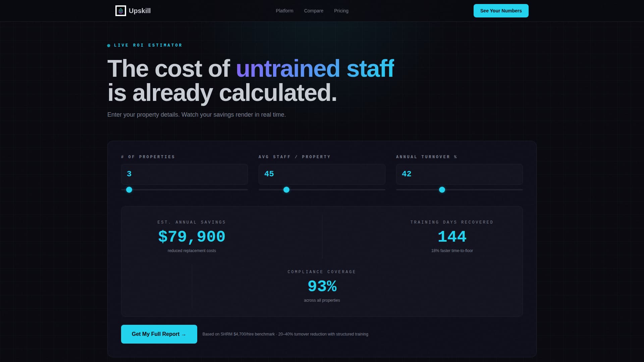Image resolution: width=644 pixels, height=362 pixels.
Task: Open the Compare nav item
Action: point(314,11)
